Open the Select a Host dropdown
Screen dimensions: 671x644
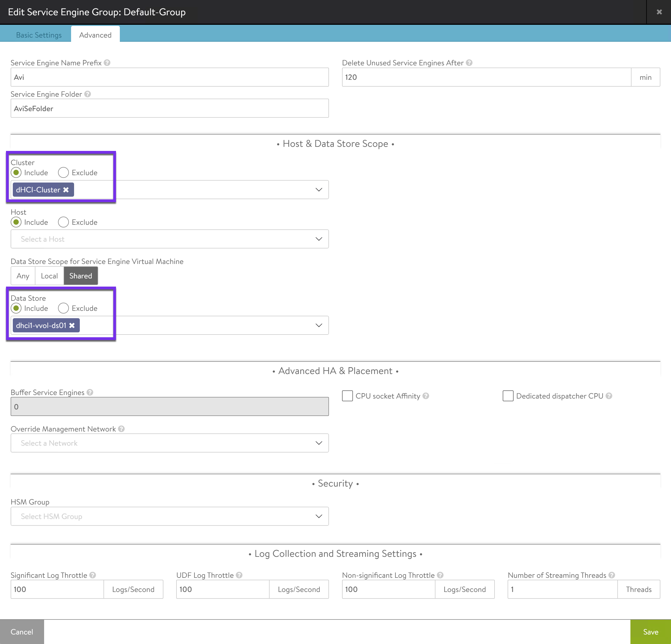pos(169,239)
